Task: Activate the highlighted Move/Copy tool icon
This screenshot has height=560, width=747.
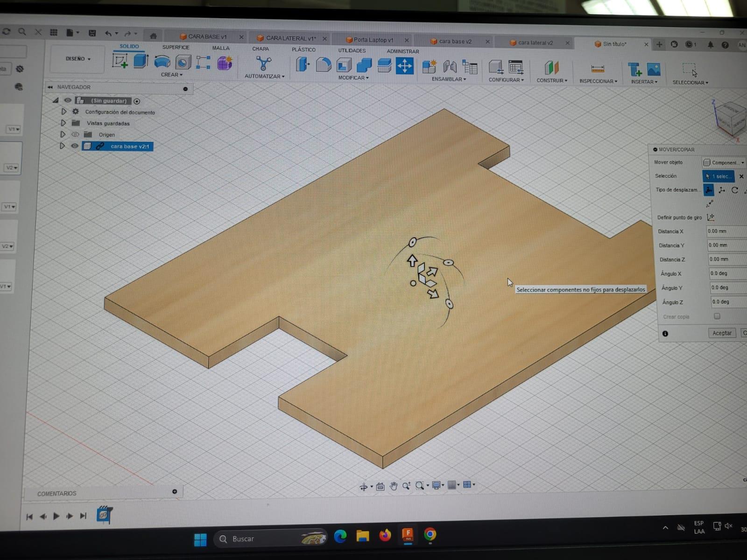Action: 404,66
